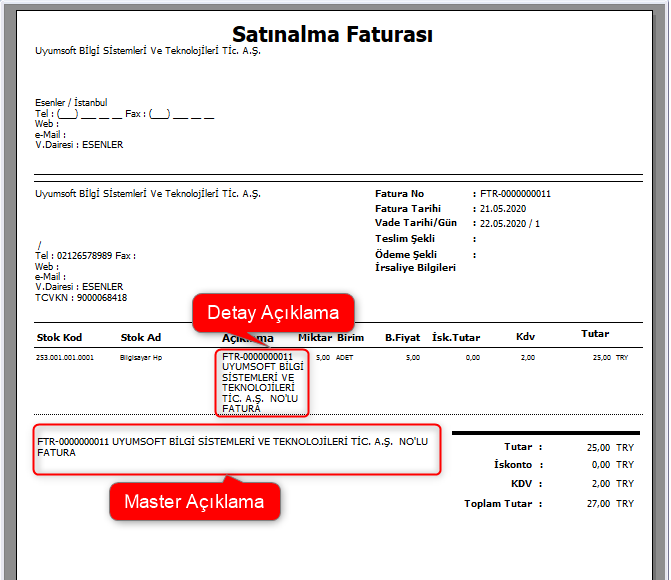Click the stock code 253.001.001.0001 cell
Viewport: 671px width, 580px height.
64,357
